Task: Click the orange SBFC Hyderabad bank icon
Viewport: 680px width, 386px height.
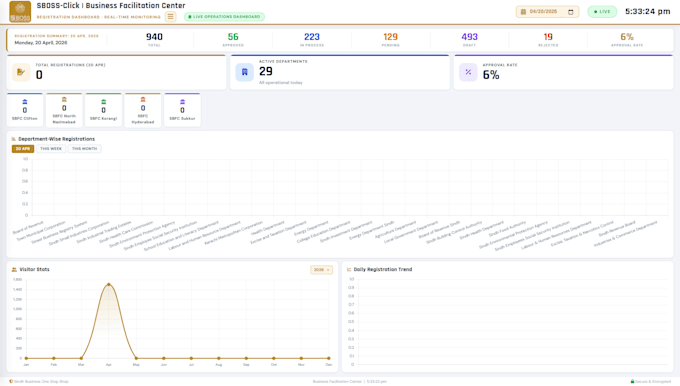Action: click(x=143, y=99)
